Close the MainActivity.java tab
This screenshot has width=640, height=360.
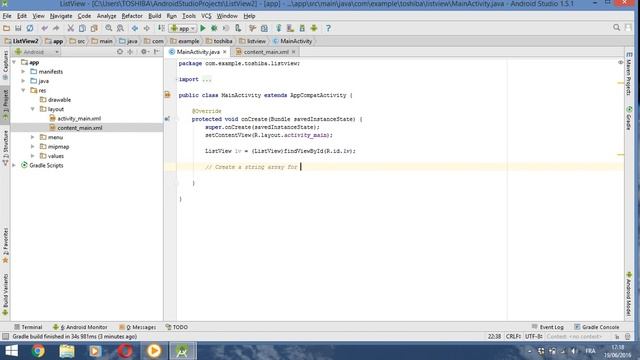click(224, 52)
